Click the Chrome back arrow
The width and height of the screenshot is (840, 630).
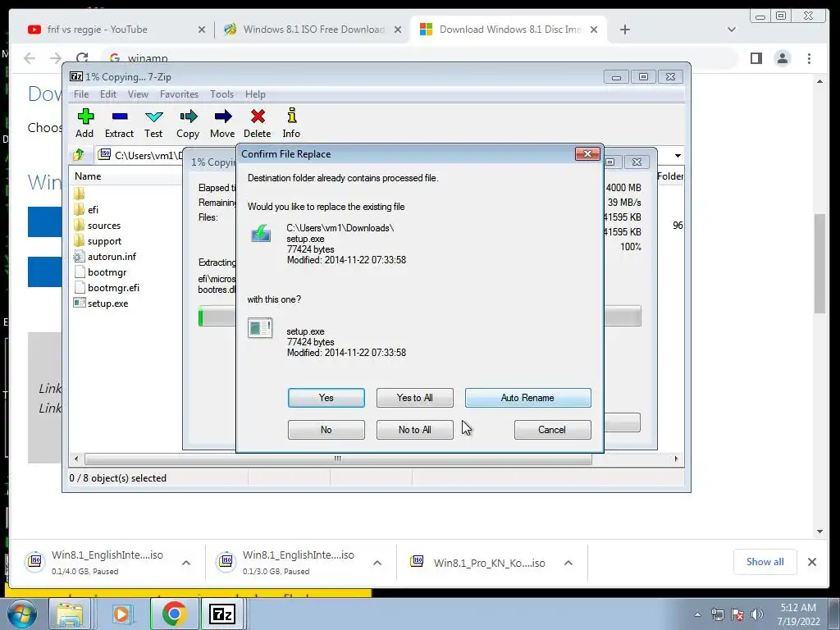pyautogui.click(x=30, y=58)
